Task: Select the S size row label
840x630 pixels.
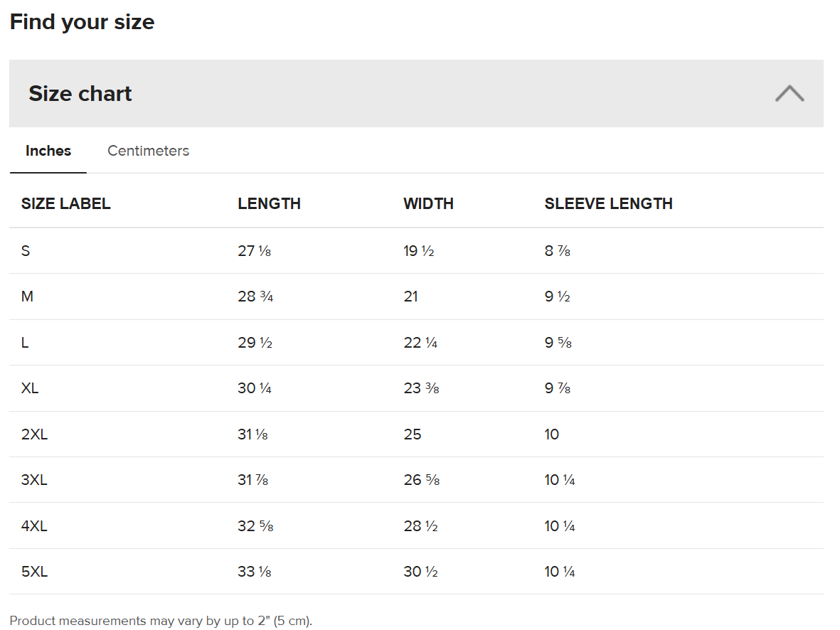Action: pyautogui.click(x=26, y=251)
